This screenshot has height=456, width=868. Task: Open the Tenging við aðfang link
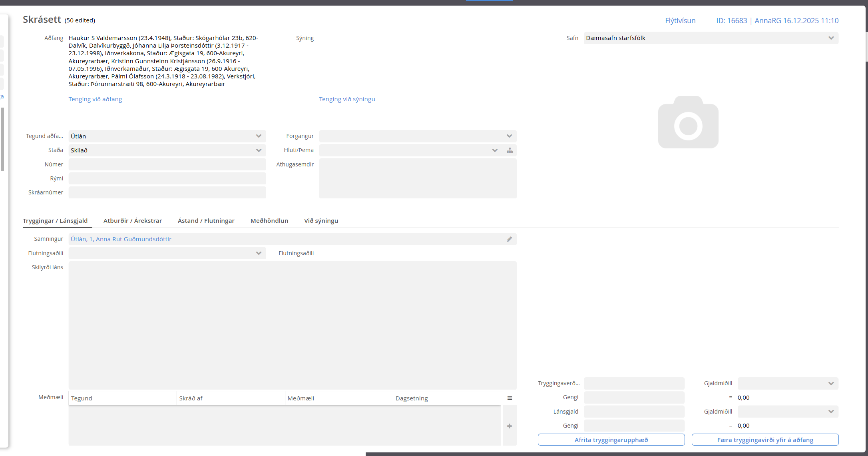[x=95, y=99]
